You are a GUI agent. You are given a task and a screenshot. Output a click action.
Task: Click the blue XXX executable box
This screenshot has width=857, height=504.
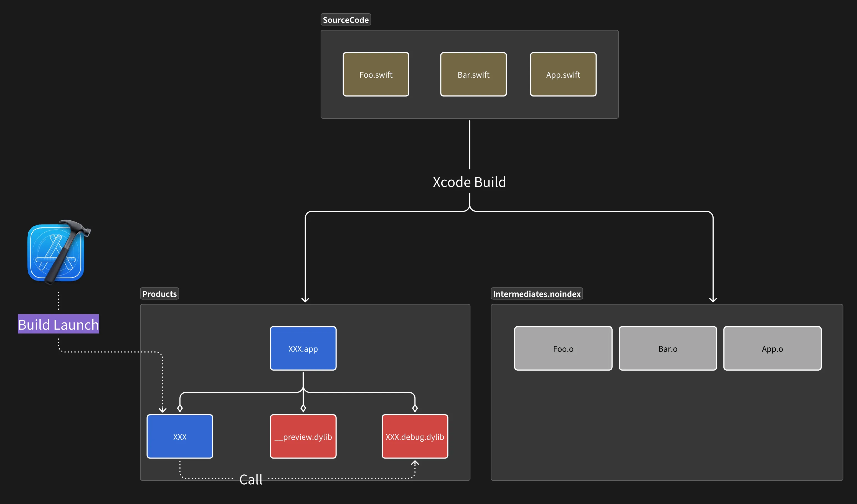click(x=179, y=436)
